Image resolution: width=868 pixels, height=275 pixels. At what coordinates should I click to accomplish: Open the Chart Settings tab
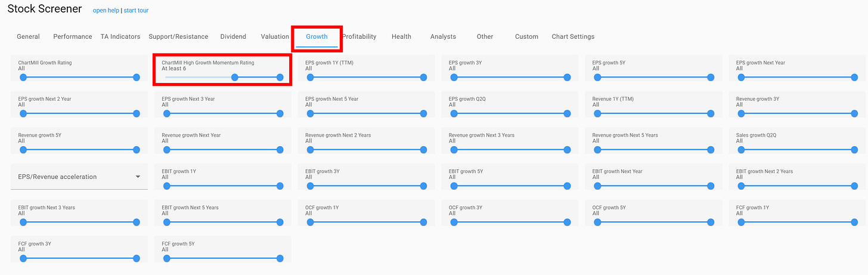pyautogui.click(x=573, y=36)
